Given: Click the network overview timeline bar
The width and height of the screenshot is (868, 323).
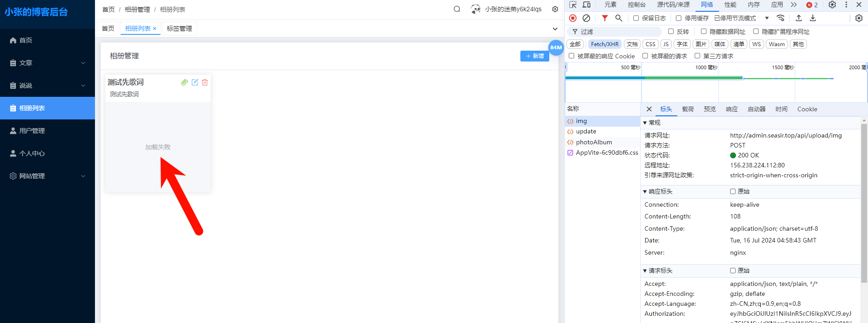Looking at the screenshot, I should pyautogui.click(x=654, y=78).
